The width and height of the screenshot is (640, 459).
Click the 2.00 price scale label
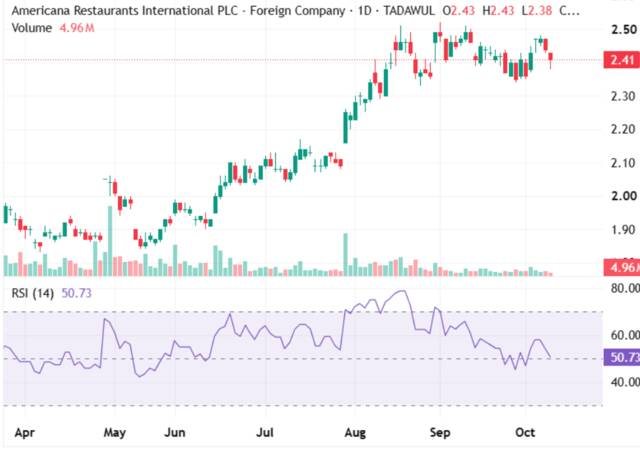pyautogui.click(x=624, y=196)
